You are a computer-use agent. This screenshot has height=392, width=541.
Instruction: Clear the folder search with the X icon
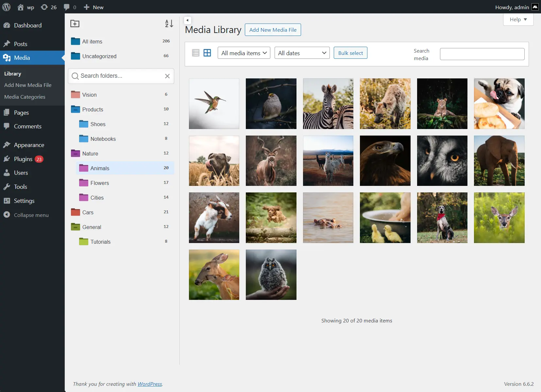pyautogui.click(x=167, y=76)
